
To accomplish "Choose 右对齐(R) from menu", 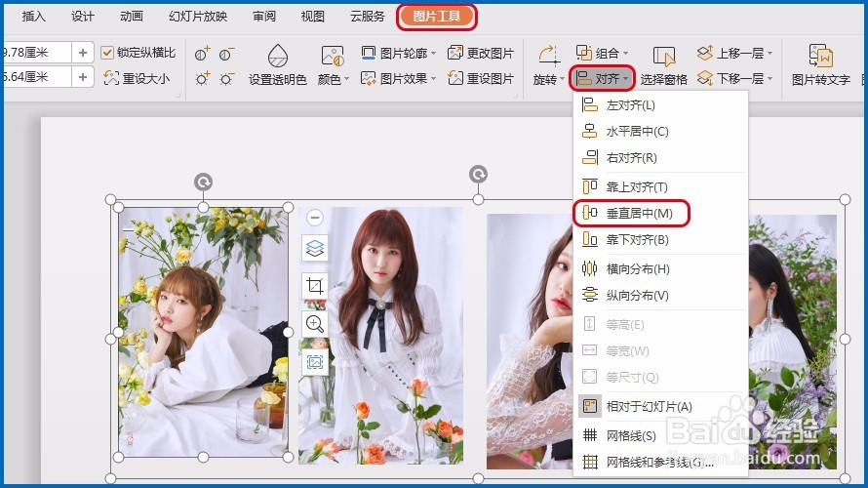I will pos(661,158).
